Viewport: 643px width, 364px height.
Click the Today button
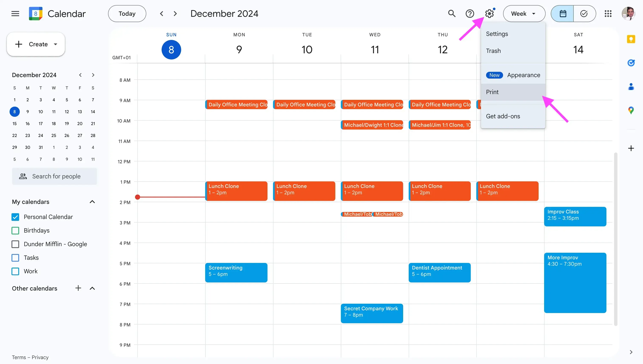pos(127,14)
